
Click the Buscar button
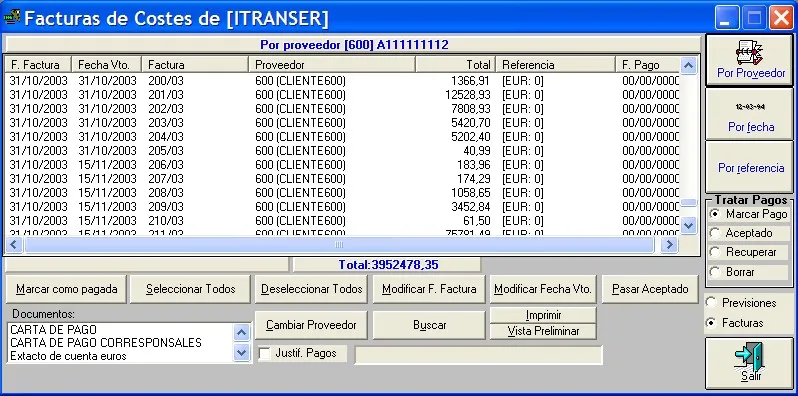(429, 325)
